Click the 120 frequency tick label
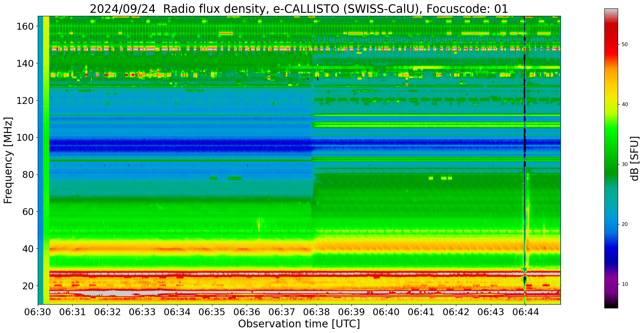 pos(25,100)
